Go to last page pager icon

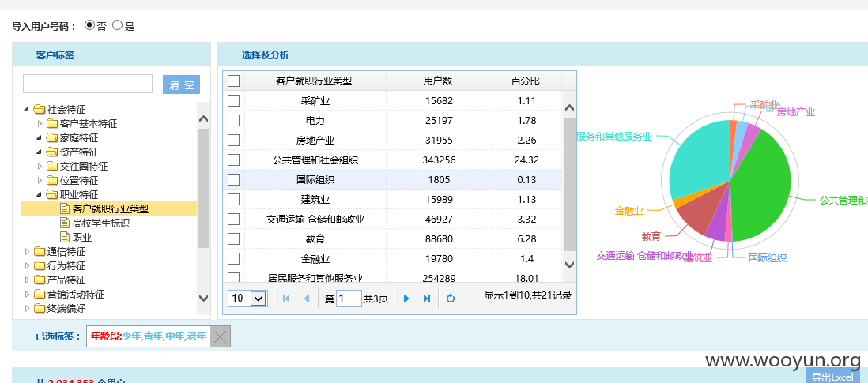(427, 299)
